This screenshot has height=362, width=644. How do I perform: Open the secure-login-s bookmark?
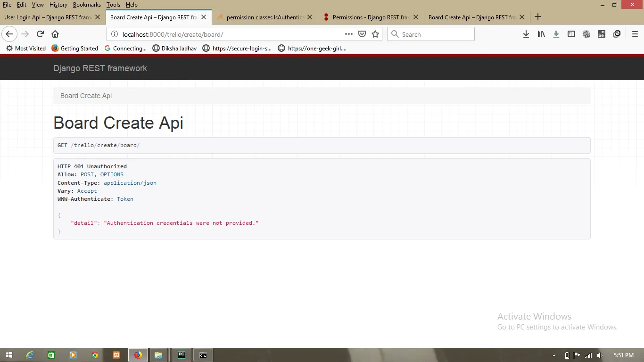click(x=237, y=48)
